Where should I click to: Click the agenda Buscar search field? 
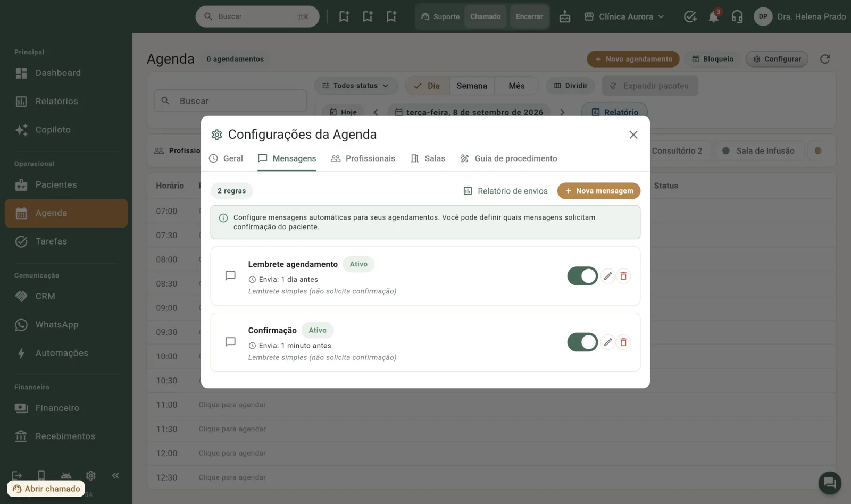click(x=230, y=100)
